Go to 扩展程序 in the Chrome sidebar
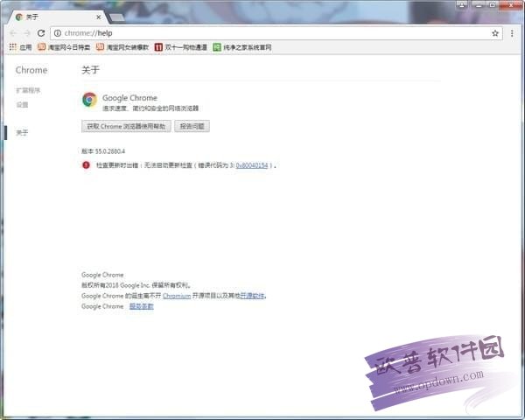 28,90
